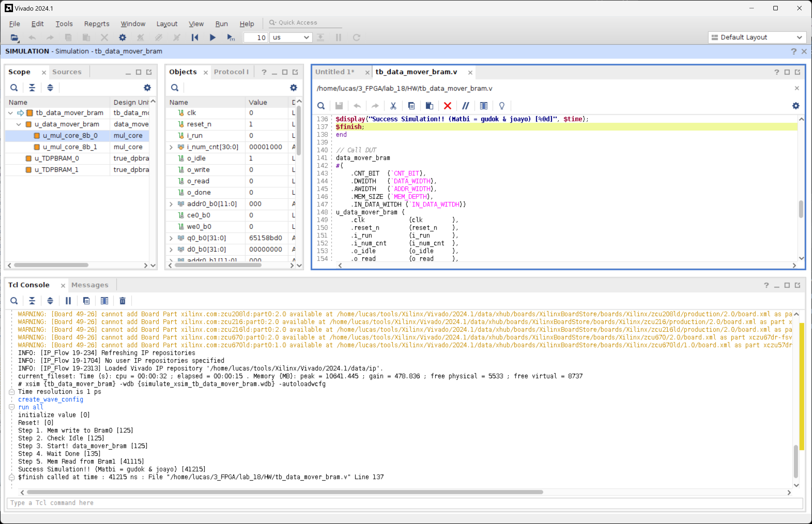Screen dimensions: 812x524
Task: Open the Settings gear in main toolbar
Action: tap(122, 38)
